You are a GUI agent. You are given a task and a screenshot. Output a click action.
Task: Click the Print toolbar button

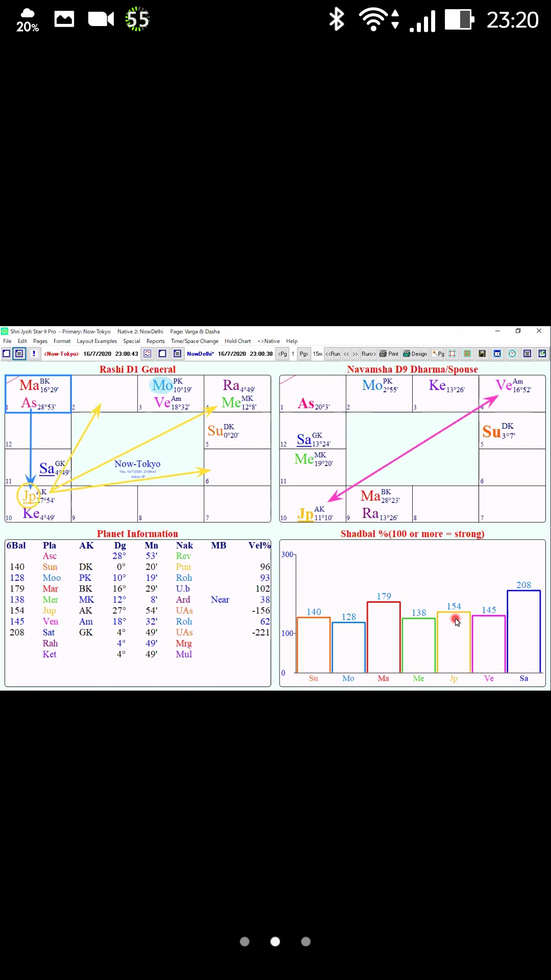click(x=389, y=354)
